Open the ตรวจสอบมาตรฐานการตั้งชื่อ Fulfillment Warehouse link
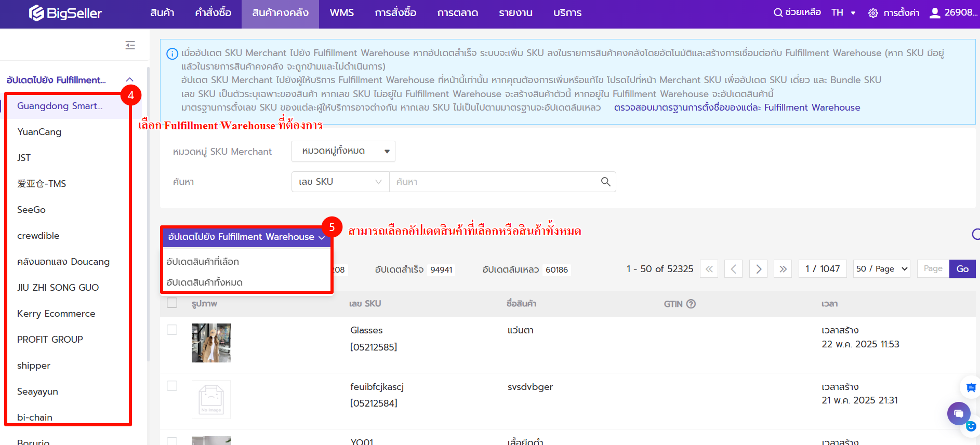980x445 pixels. (737, 107)
